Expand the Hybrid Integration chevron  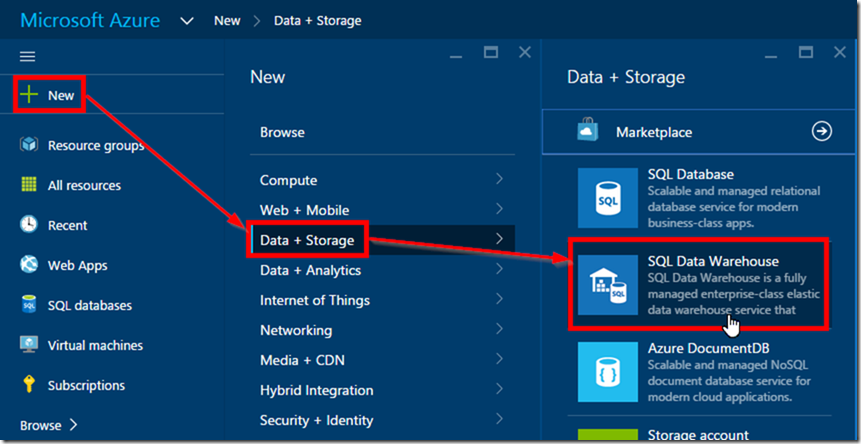pos(499,389)
